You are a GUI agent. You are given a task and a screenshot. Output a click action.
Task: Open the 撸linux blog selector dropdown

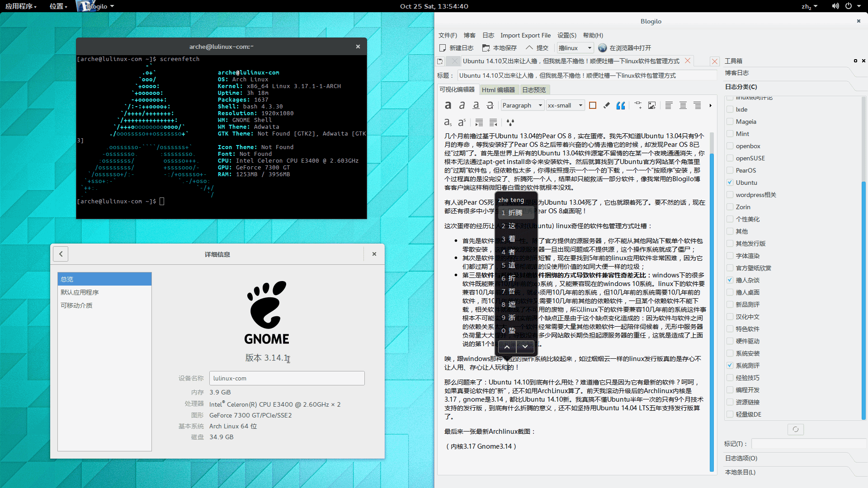tap(575, 48)
